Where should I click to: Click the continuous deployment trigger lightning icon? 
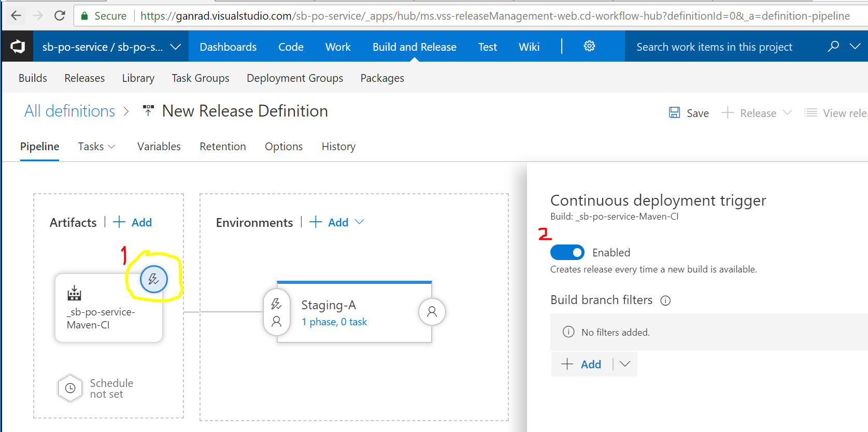click(154, 279)
